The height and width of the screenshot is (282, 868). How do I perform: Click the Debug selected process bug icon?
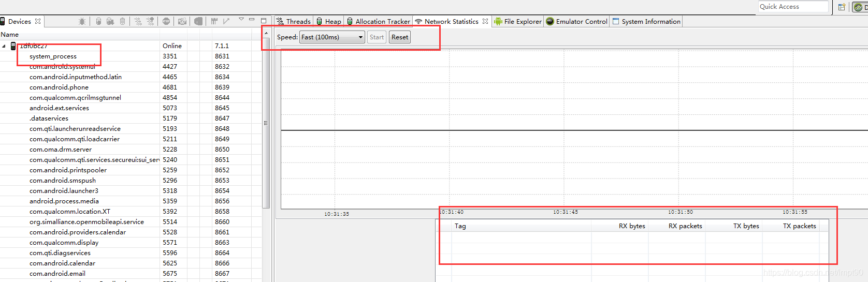[x=82, y=21]
